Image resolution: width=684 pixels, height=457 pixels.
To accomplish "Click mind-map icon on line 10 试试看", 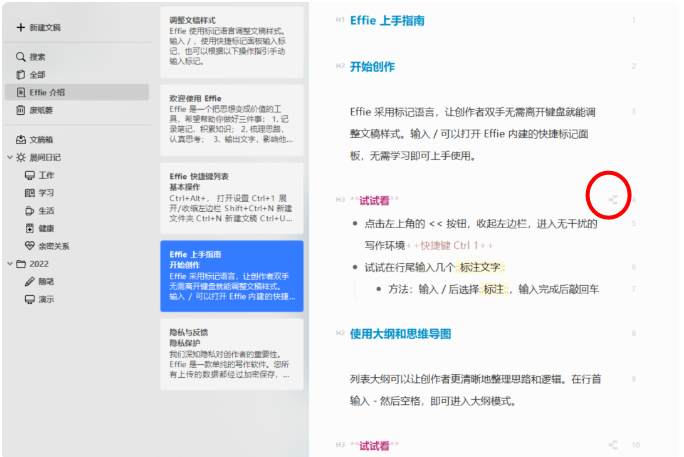I will [x=613, y=445].
